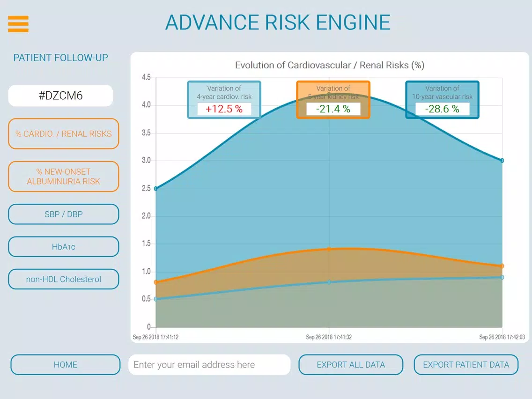Click the Sep 26 2018 17:41:12 axis label
This screenshot has height=399, width=532.
pos(155,337)
